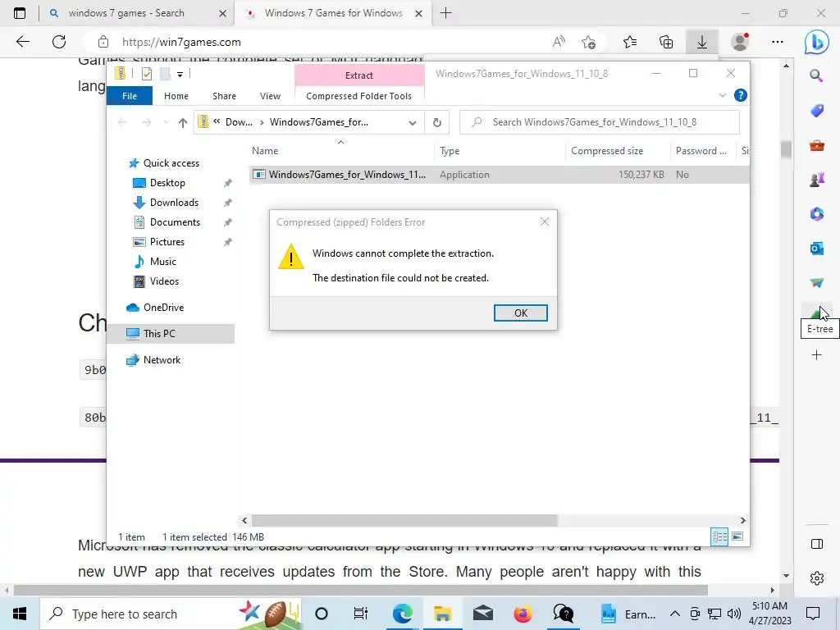Click the Search Windows7Games_for_Windows_11_10_8 field
This screenshot has width=840, height=630.
point(600,122)
